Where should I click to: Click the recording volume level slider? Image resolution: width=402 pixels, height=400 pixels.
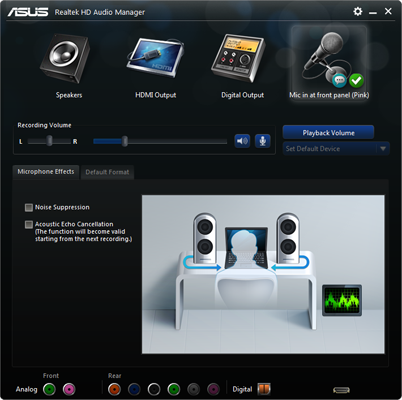(x=160, y=141)
